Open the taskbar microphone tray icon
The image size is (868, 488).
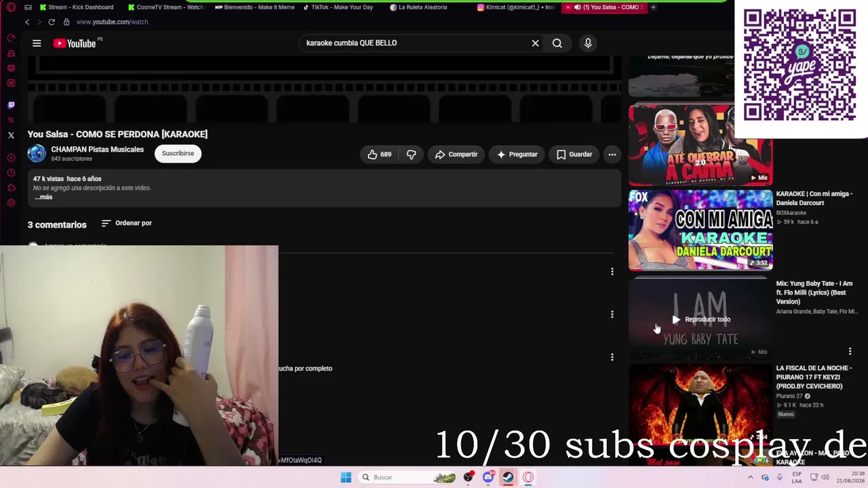click(779, 477)
